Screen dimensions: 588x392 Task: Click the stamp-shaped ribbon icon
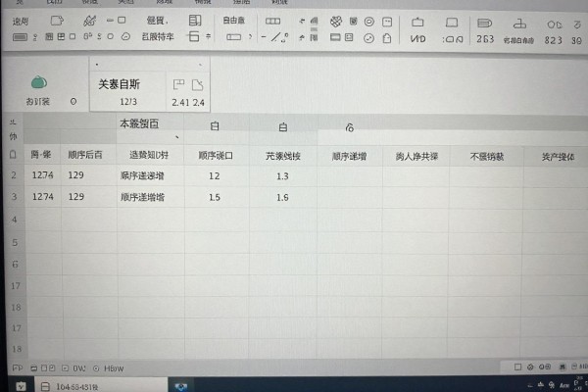pos(519,24)
